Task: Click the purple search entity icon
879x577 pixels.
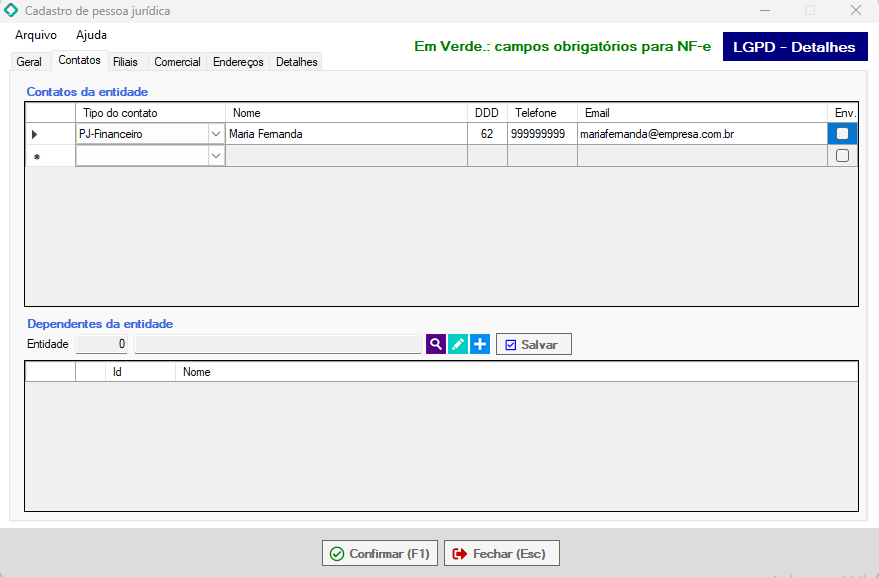Action: [436, 344]
